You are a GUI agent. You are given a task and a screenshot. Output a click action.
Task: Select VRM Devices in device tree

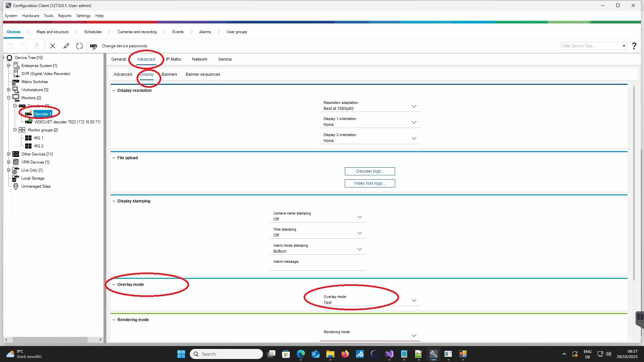click(x=35, y=162)
